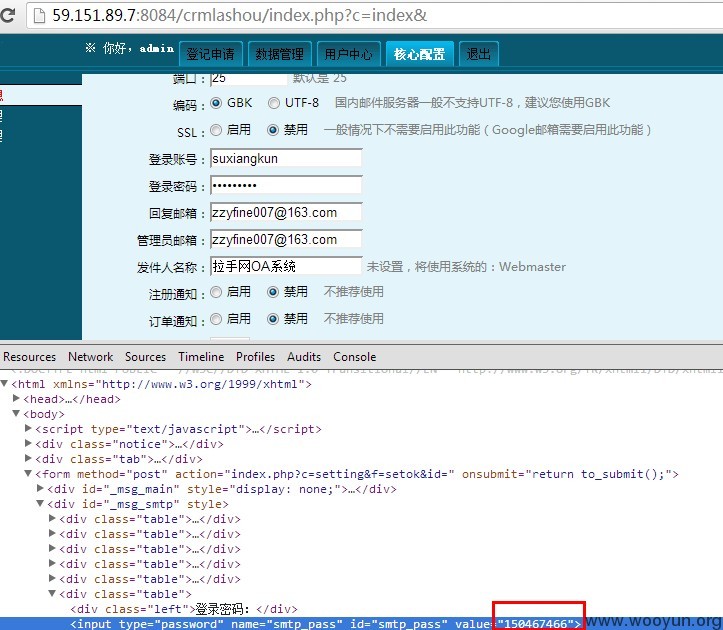Viewport: 723px width, 630px height.
Task: Disable 注册通知 with the 禁用 radio
Action: click(273, 292)
